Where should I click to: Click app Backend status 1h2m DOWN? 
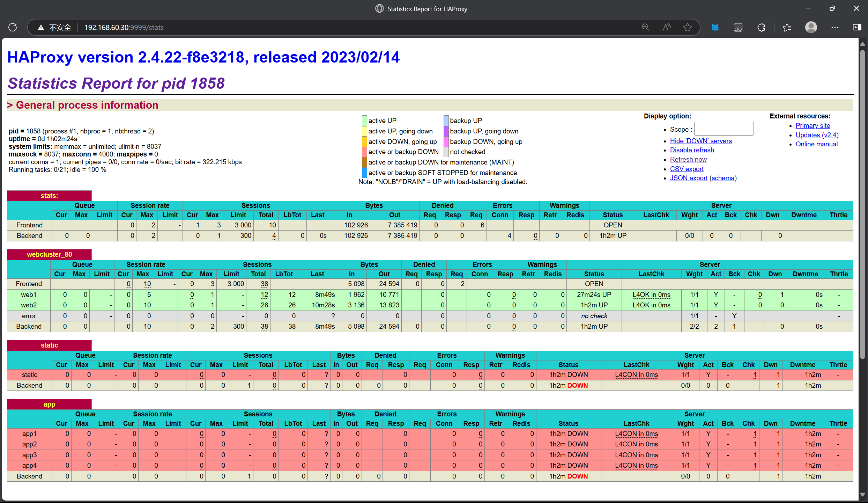click(x=569, y=476)
